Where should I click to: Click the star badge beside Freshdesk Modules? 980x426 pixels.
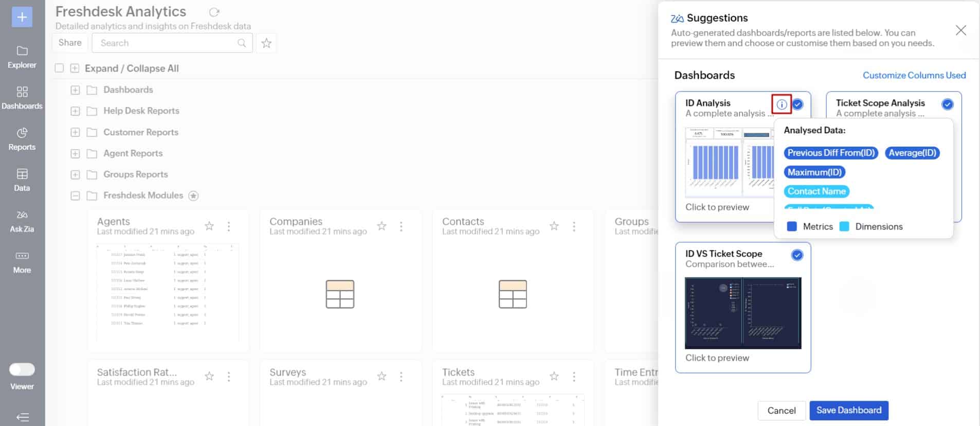tap(193, 196)
